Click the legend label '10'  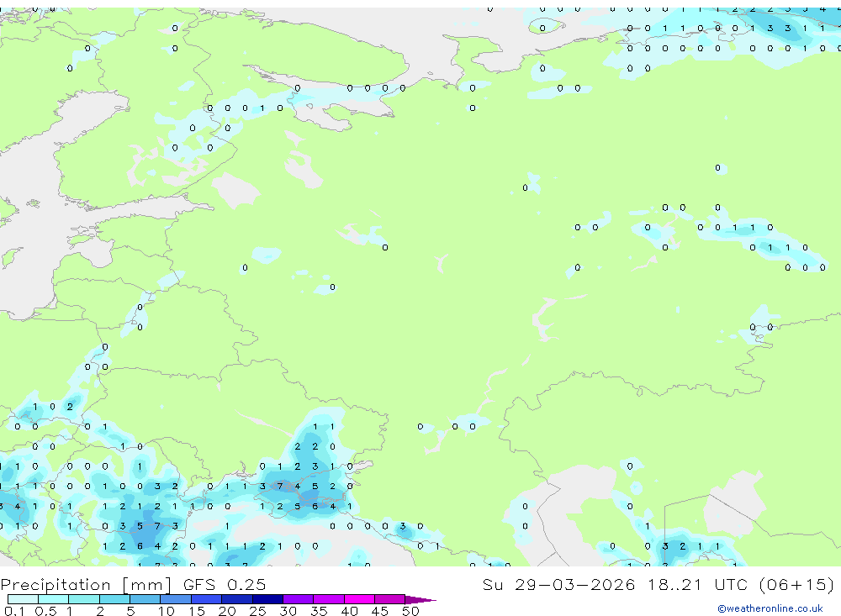tap(167, 611)
